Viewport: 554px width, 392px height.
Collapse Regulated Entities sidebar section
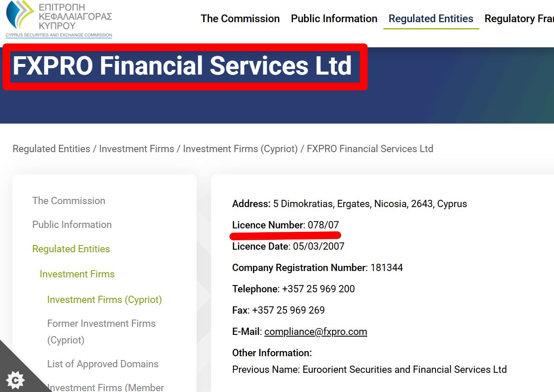click(71, 249)
